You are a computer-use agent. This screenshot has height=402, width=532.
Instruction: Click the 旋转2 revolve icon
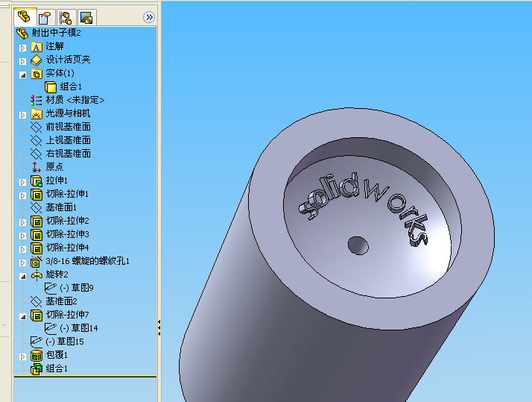pos(37,274)
